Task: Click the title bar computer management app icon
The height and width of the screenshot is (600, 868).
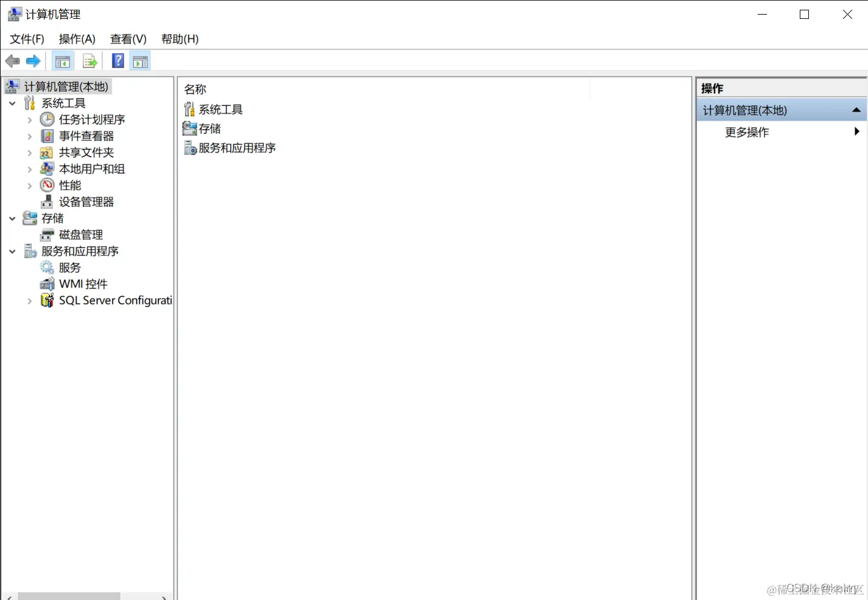Action: tap(15, 14)
